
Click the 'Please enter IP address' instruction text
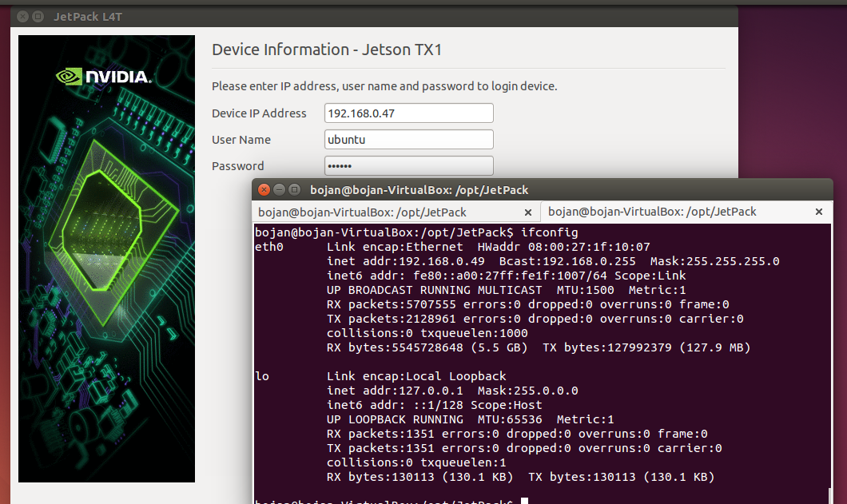[x=384, y=86]
